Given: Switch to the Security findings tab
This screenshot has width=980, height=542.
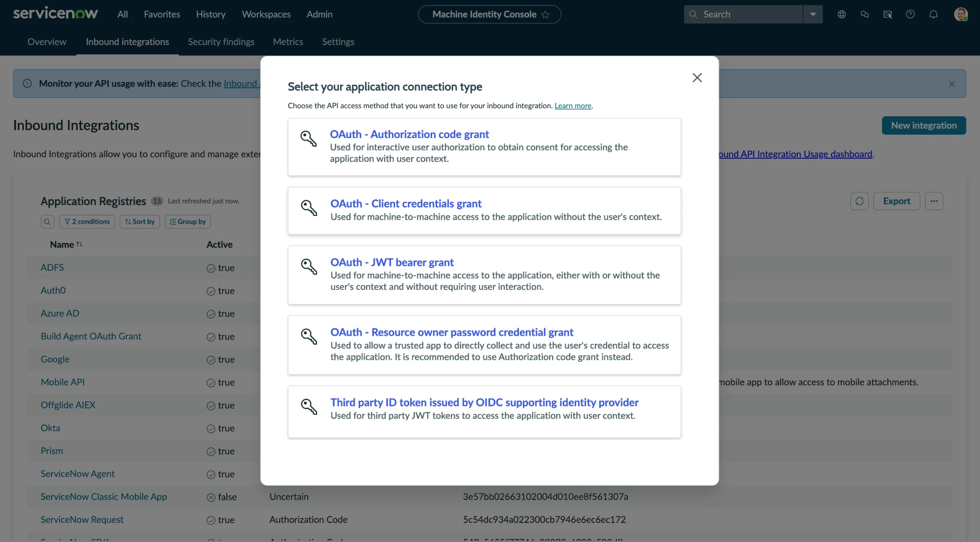Looking at the screenshot, I should click(x=221, y=42).
